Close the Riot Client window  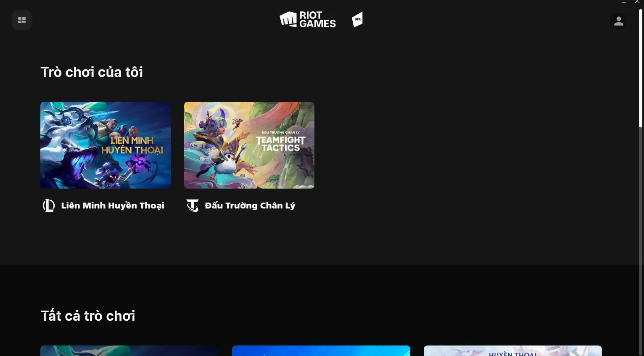[637, 2]
